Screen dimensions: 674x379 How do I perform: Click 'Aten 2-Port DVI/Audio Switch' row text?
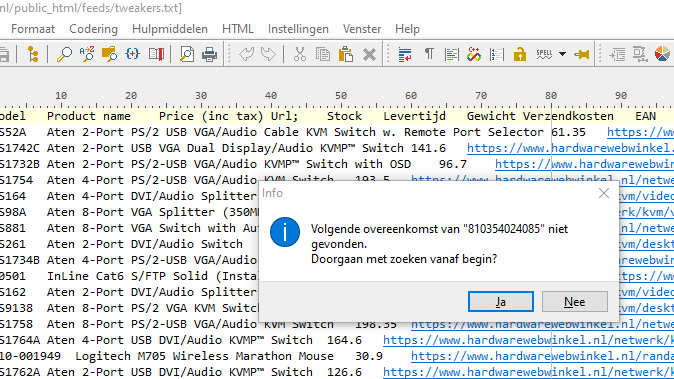(145, 244)
